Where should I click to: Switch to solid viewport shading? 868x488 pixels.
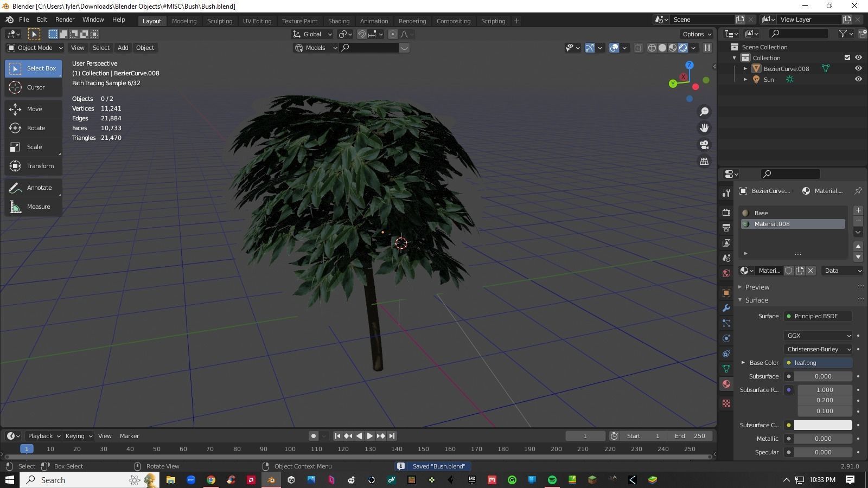pos(662,48)
